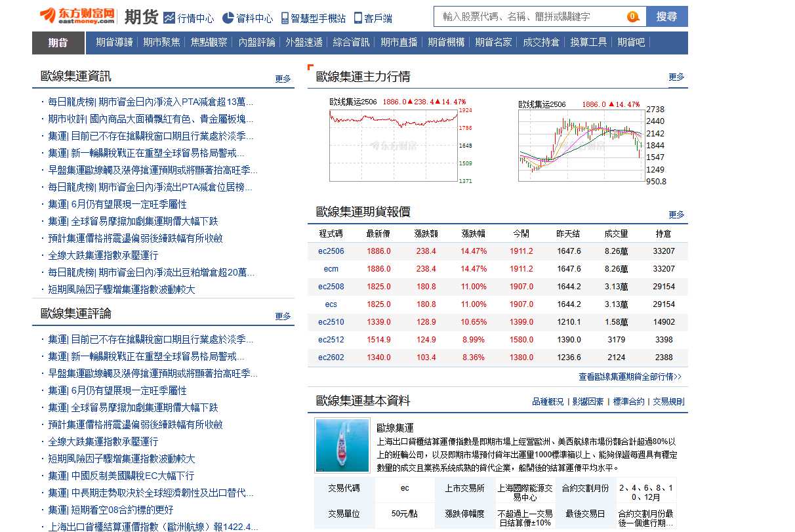Open 期貨名家 menu item
The height and width of the screenshot is (532, 795).
(x=494, y=43)
